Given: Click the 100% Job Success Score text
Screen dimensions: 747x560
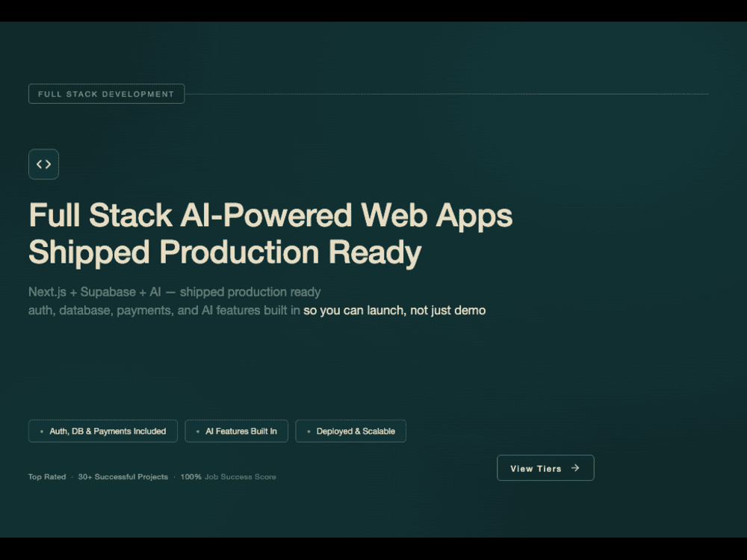Looking at the screenshot, I should 228,476.
